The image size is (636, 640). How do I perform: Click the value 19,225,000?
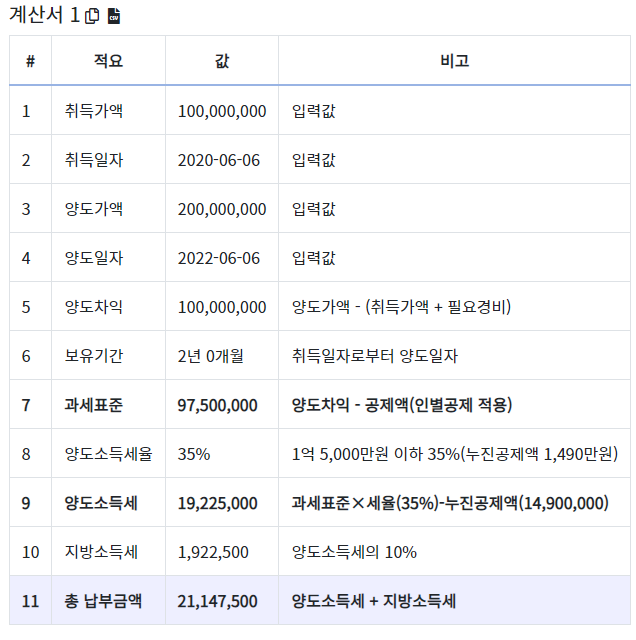coord(217,503)
